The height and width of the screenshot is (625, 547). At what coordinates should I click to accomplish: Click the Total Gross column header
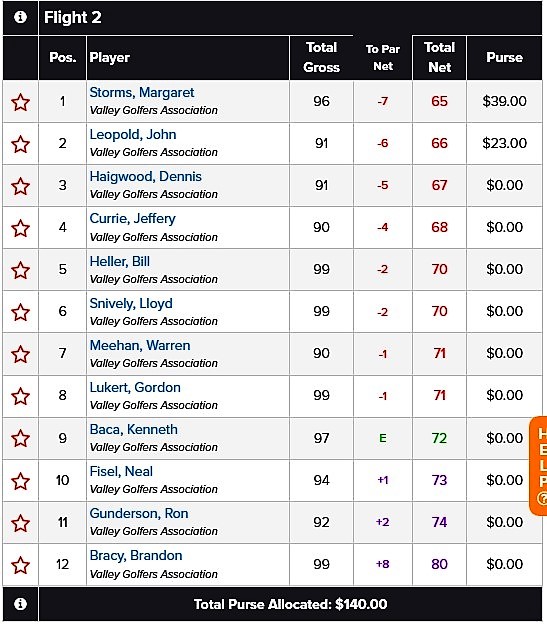pyautogui.click(x=321, y=57)
